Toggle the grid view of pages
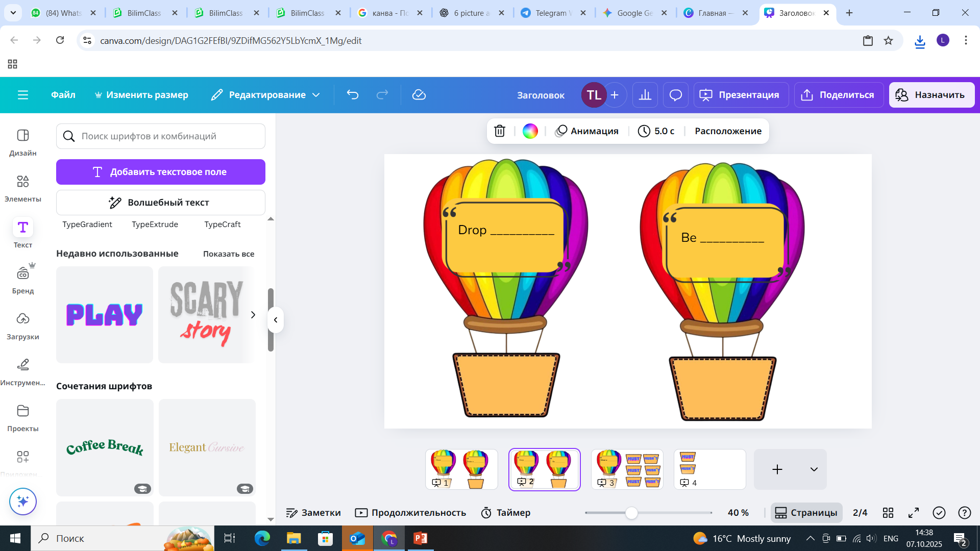Image resolution: width=980 pixels, height=551 pixels. point(888,513)
